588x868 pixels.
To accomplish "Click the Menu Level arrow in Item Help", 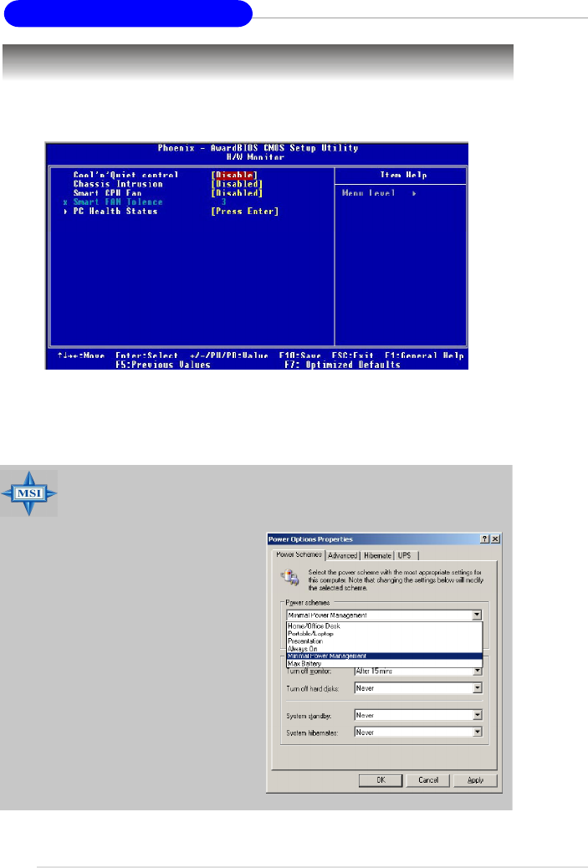I will click(x=413, y=193).
